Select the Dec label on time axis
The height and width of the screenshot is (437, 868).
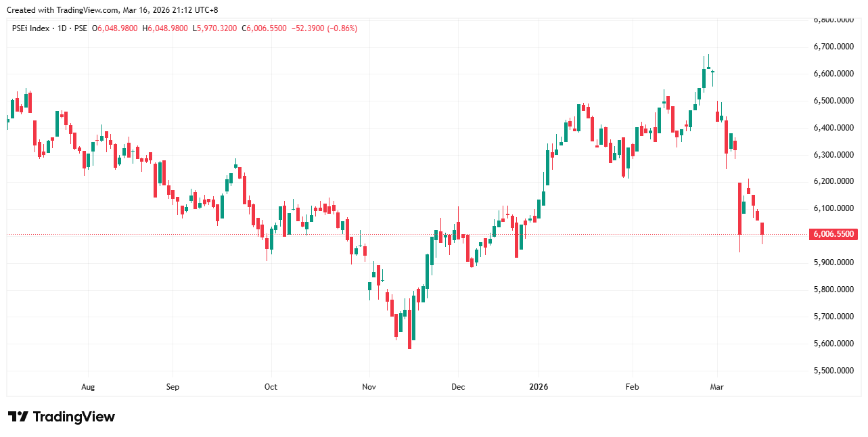click(458, 388)
